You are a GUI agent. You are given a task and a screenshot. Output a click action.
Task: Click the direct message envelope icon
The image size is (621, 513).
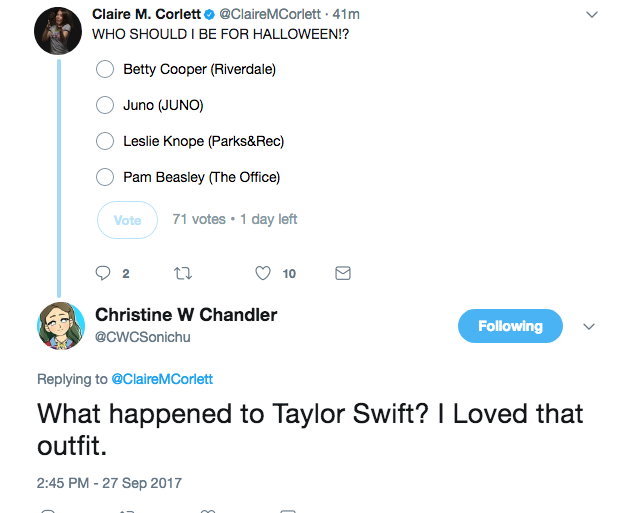(343, 273)
